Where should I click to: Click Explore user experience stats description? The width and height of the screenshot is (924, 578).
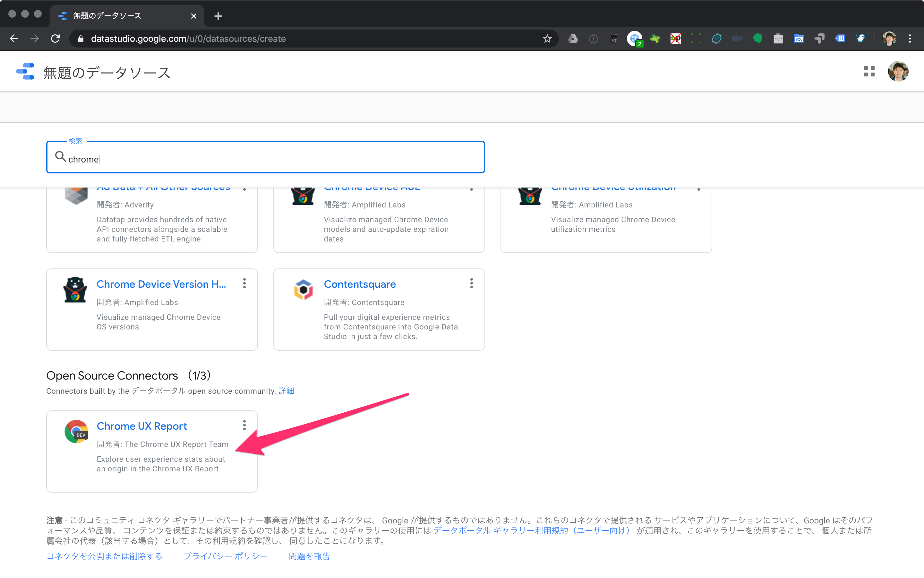[161, 464]
